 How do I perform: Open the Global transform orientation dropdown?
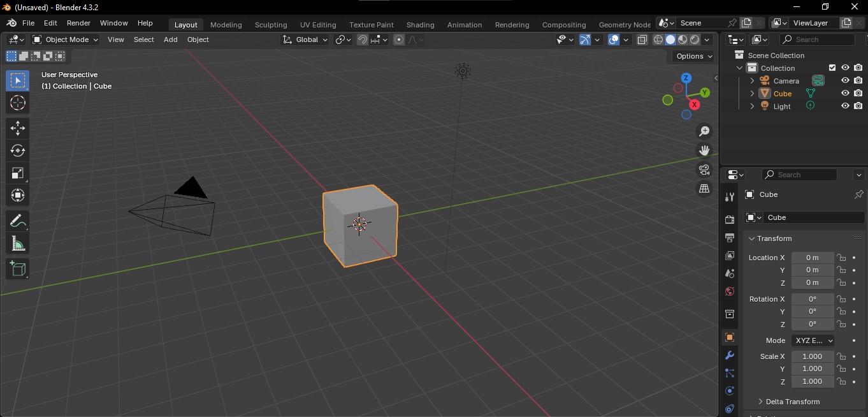tap(305, 40)
